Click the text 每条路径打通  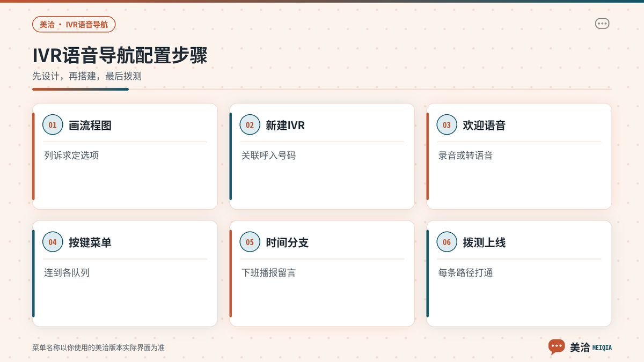pos(465,272)
